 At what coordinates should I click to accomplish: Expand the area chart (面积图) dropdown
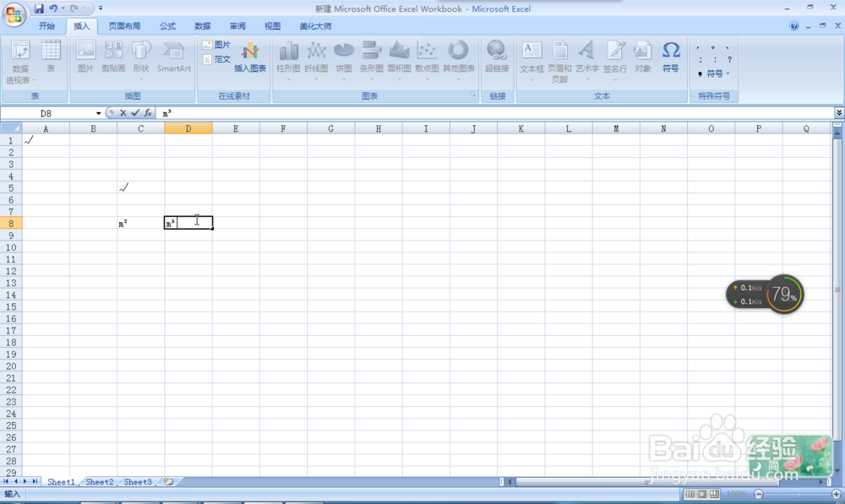pyautogui.click(x=400, y=79)
